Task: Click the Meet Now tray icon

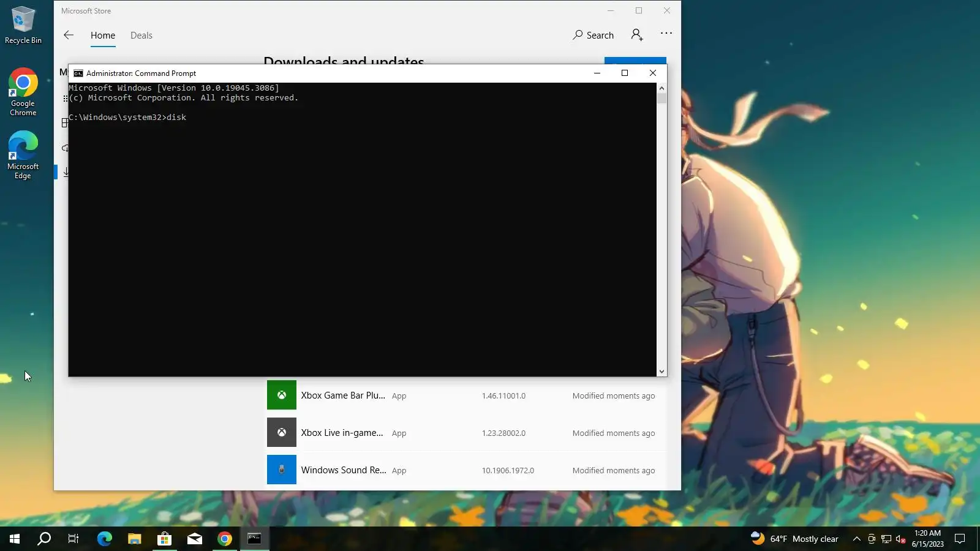Action: (872, 539)
